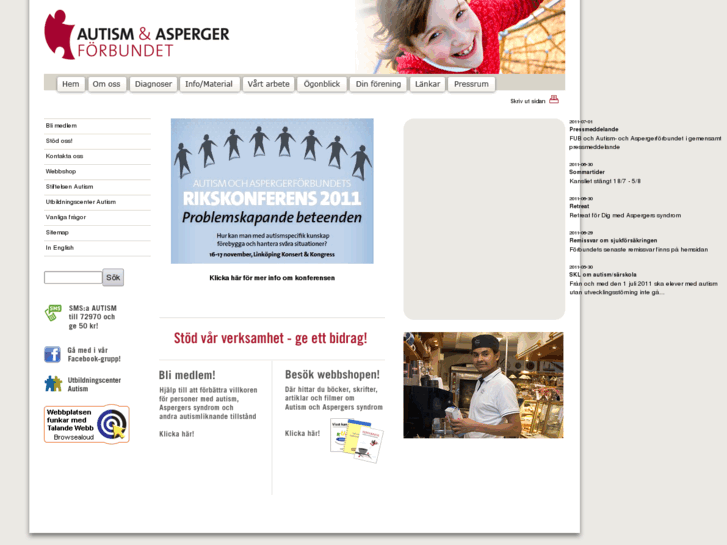Open the Retreat news item
This screenshot has height=545, width=727.
579,206
